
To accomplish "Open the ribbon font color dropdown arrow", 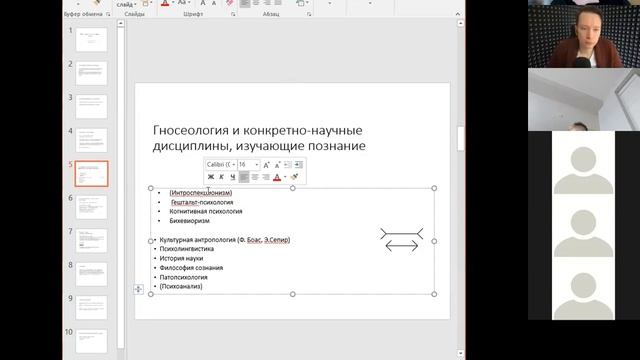I will (x=173, y=3).
